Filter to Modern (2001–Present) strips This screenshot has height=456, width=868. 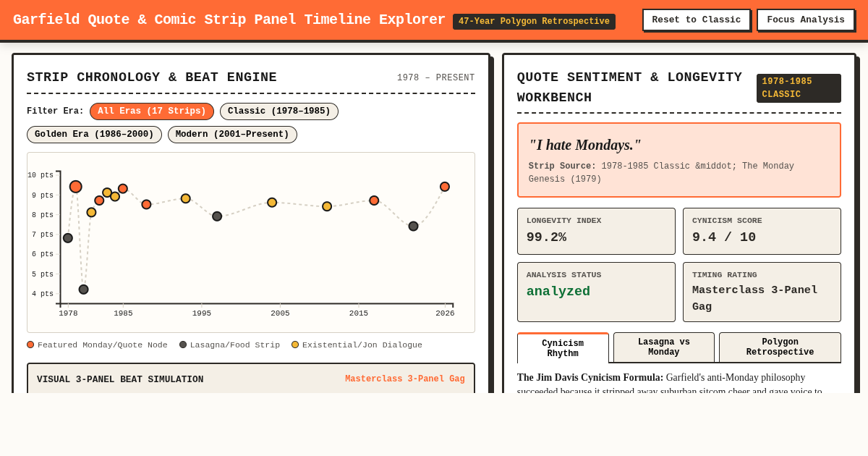coord(232,135)
